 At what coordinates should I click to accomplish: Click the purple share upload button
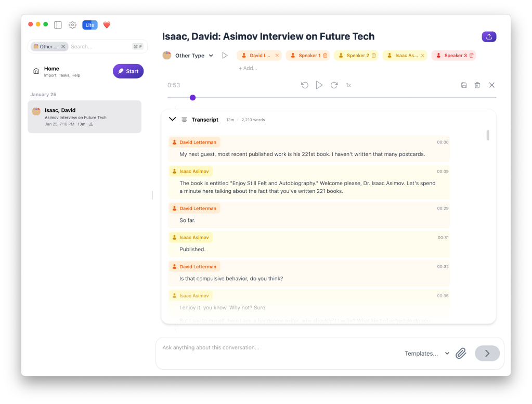tap(489, 36)
